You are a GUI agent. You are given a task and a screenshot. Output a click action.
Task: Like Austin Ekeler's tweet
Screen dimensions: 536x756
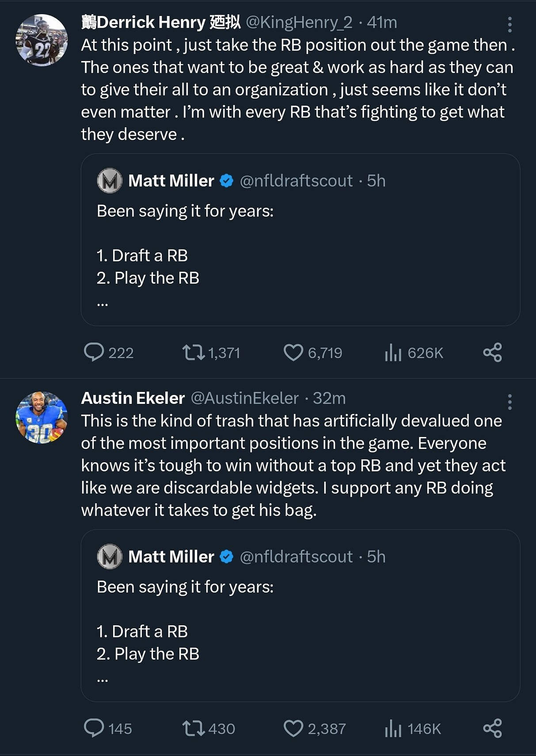[293, 728]
